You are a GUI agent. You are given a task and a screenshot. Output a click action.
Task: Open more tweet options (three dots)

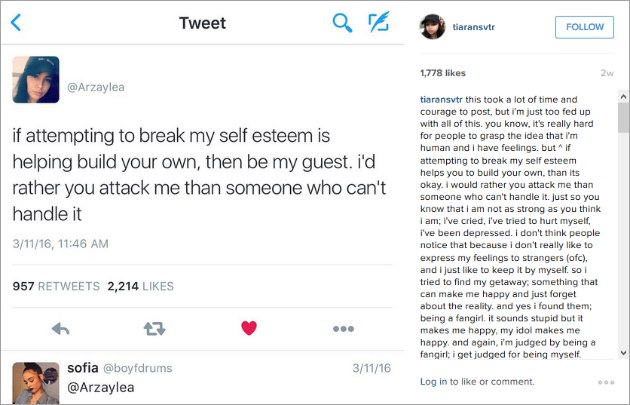[x=343, y=329]
